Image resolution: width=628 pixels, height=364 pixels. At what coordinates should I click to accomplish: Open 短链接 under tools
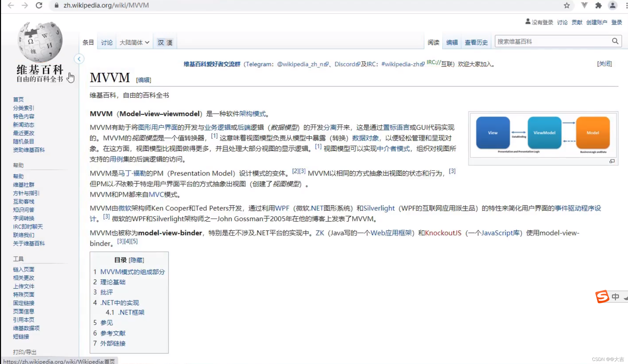tap(21, 336)
